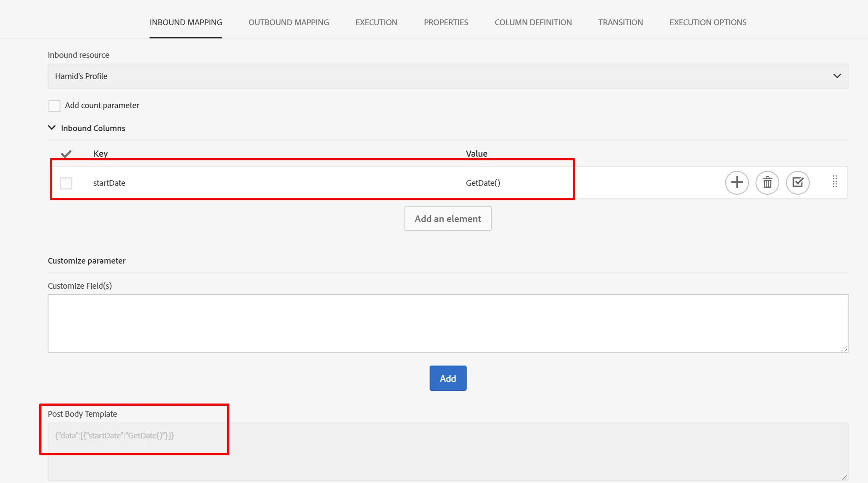Click the Post Body Template text field
This screenshot has height=483, width=868.
pyautogui.click(x=447, y=451)
